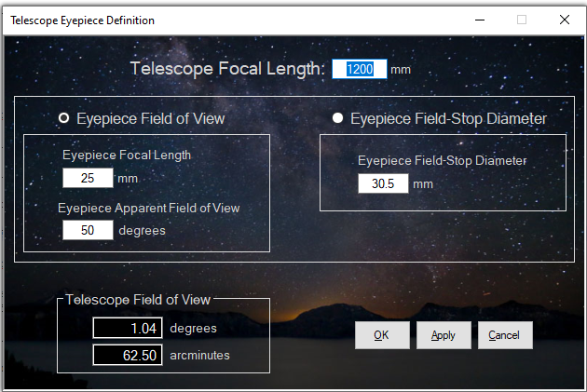Click the Apply button

pyautogui.click(x=444, y=335)
